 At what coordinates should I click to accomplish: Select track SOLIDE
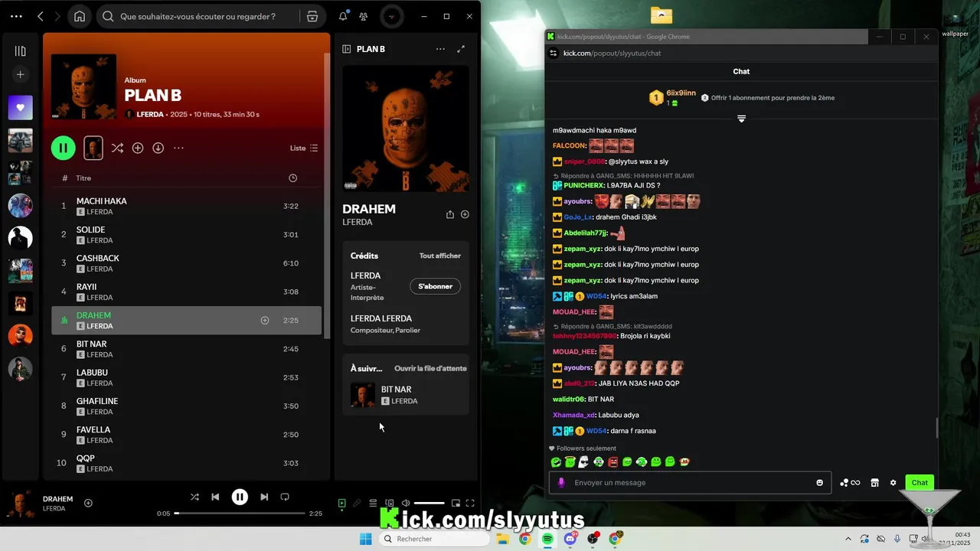[x=186, y=234]
